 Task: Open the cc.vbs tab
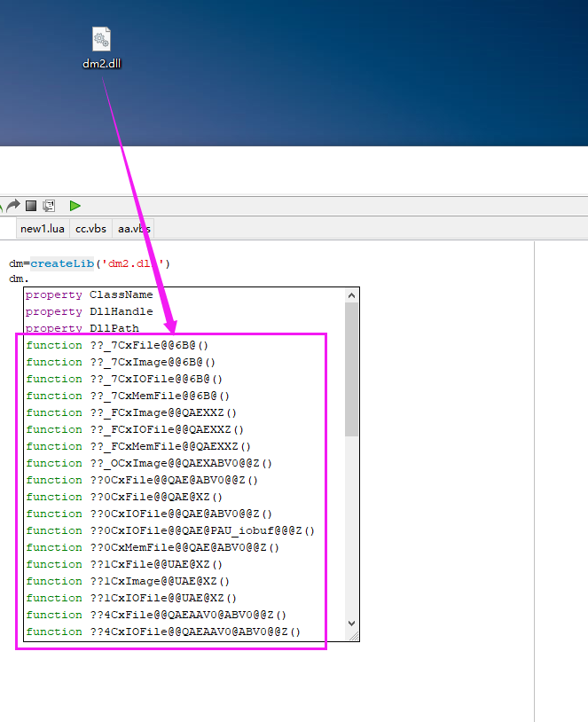click(90, 229)
